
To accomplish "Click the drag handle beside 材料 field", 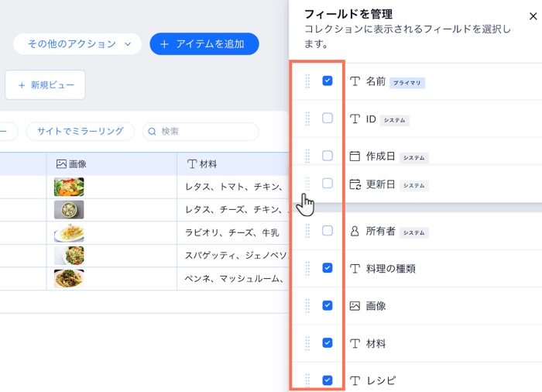I will [x=307, y=342].
